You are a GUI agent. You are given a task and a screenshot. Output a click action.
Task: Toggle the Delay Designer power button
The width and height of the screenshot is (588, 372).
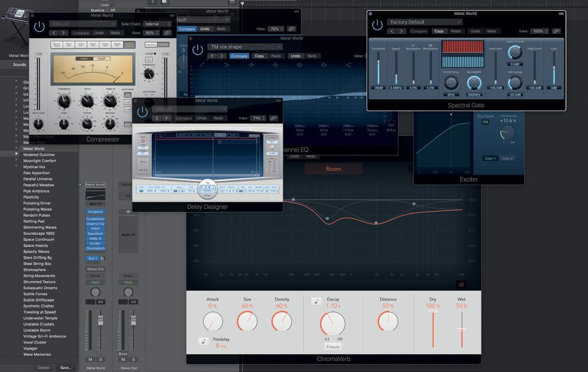[x=143, y=112]
